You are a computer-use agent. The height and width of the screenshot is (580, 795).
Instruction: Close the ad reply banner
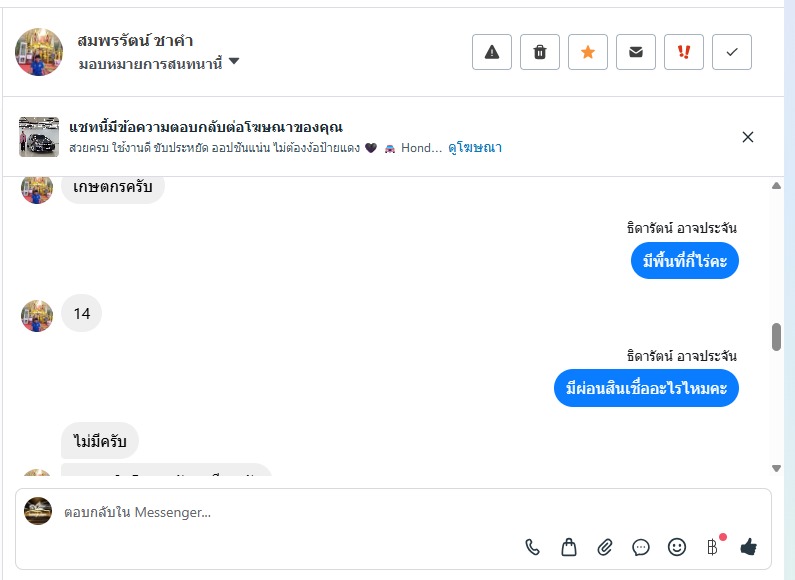[748, 137]
